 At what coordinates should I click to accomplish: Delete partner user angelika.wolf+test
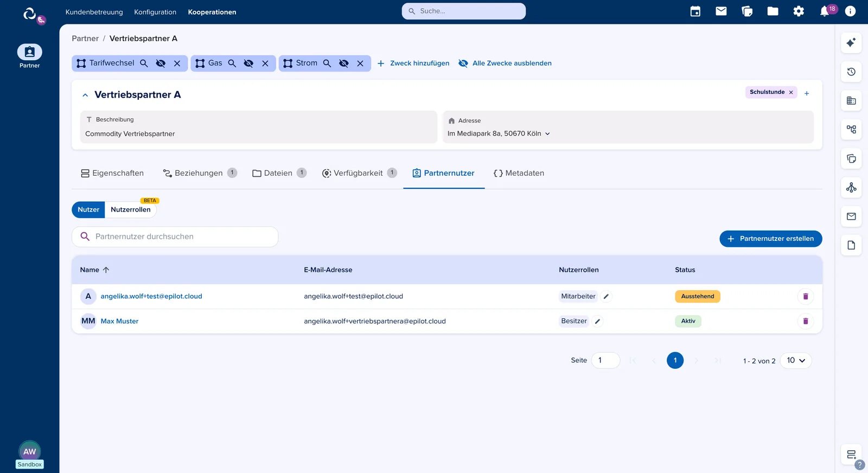806,297
